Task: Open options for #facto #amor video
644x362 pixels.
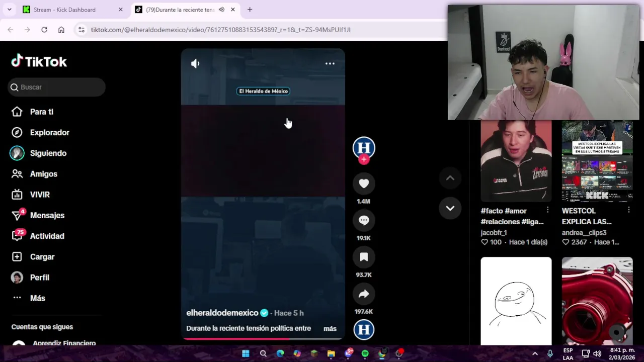Action: (x=547, y=210)
